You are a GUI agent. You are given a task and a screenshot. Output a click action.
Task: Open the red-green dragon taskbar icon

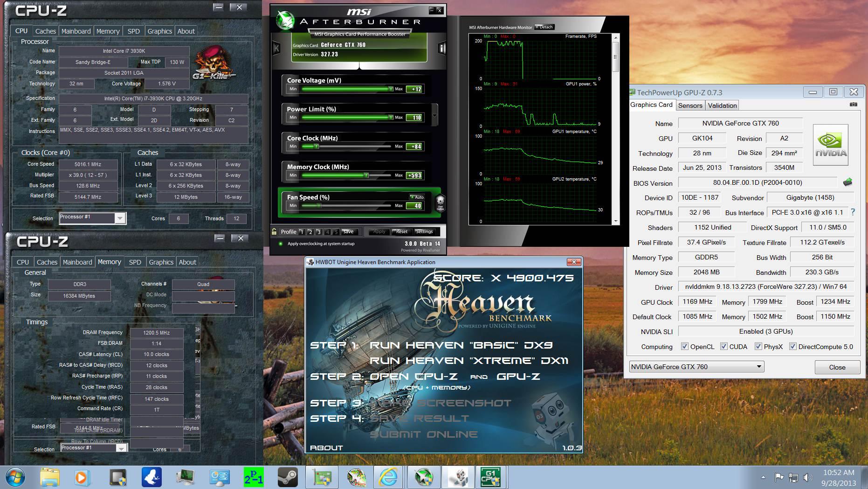coord(356,477)
